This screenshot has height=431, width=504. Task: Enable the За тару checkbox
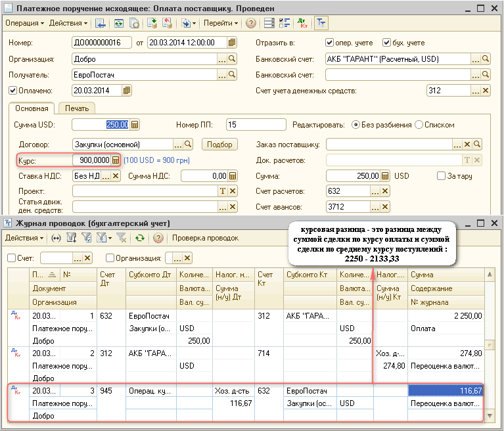click(x=442, y=176)
